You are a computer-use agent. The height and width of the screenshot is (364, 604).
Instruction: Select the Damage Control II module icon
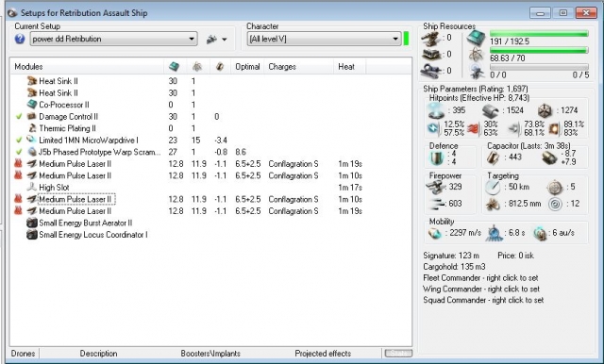click(x=31, y=116)
